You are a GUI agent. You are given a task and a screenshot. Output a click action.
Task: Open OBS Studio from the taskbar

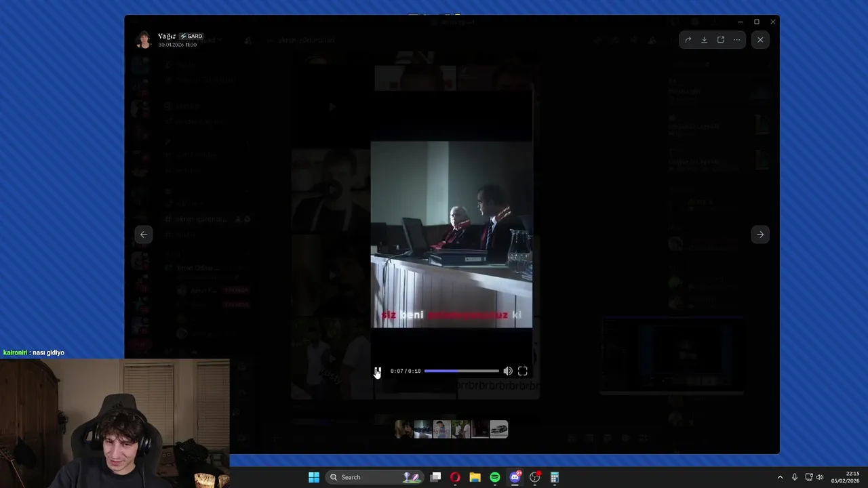coord(535,477)
